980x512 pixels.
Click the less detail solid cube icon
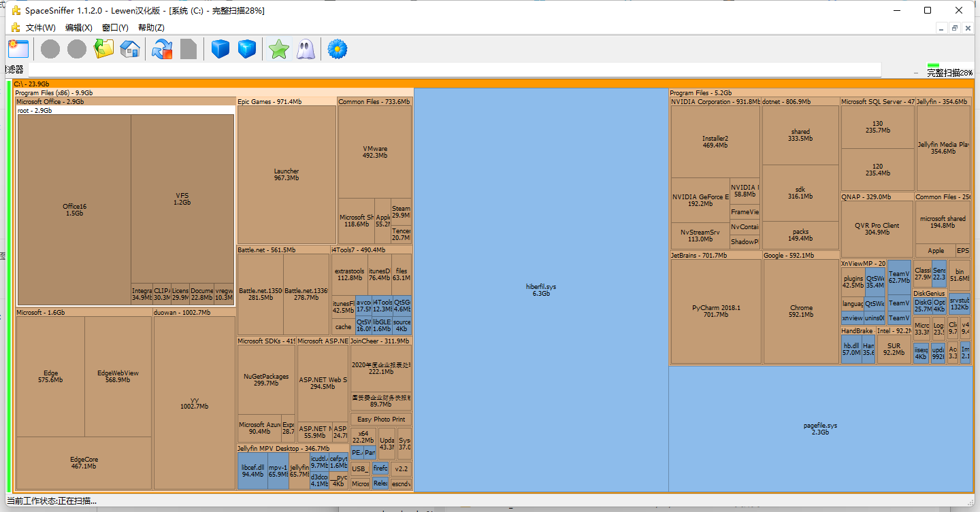pyautogui.click(x=220, y=49)
